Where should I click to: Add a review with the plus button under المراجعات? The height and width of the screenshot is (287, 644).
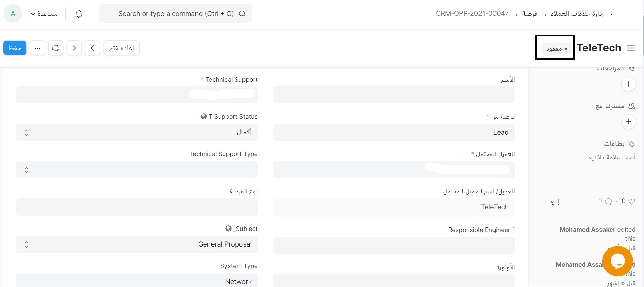(x=629, y=84)
